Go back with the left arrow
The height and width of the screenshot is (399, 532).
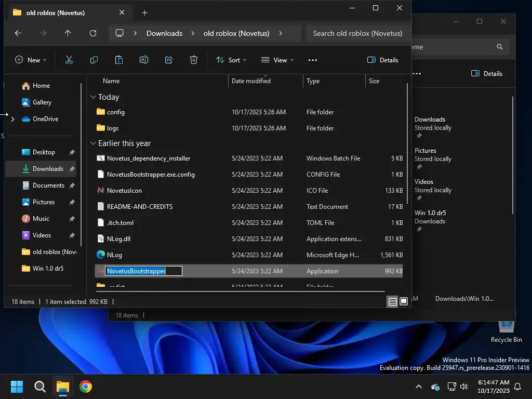tap(18, 33)
